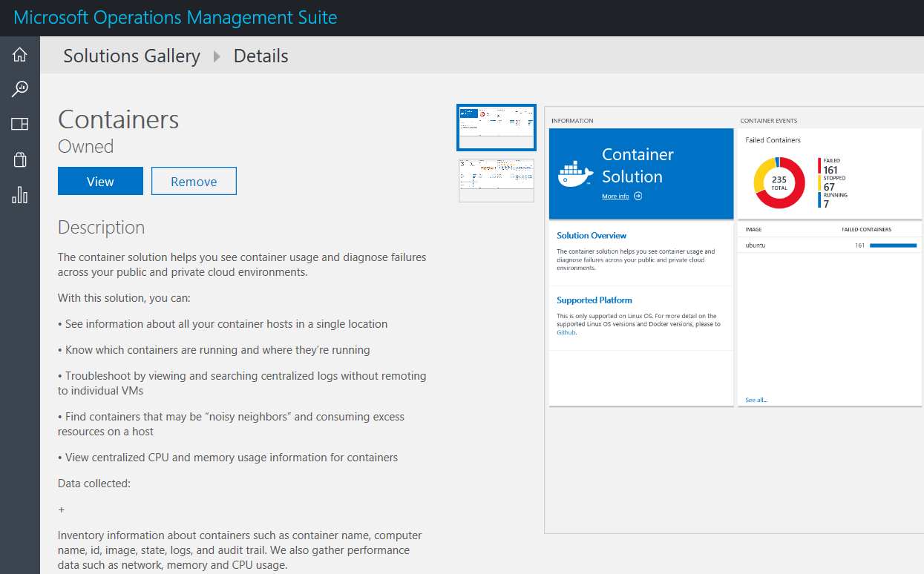
Task: Open See all under Failed Containers list
Action: coord(755,400)
